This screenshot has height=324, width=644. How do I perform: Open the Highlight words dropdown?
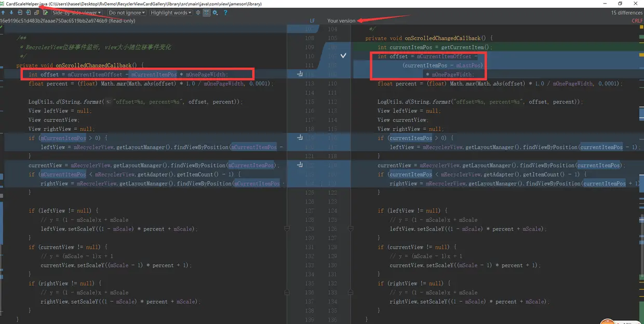click(x=171, y=12)
